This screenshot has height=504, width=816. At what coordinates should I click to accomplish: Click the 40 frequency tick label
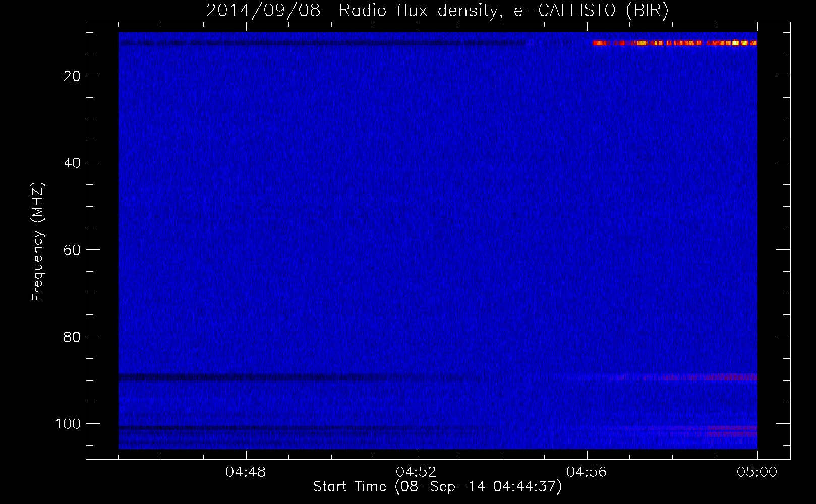click(73, 163)
